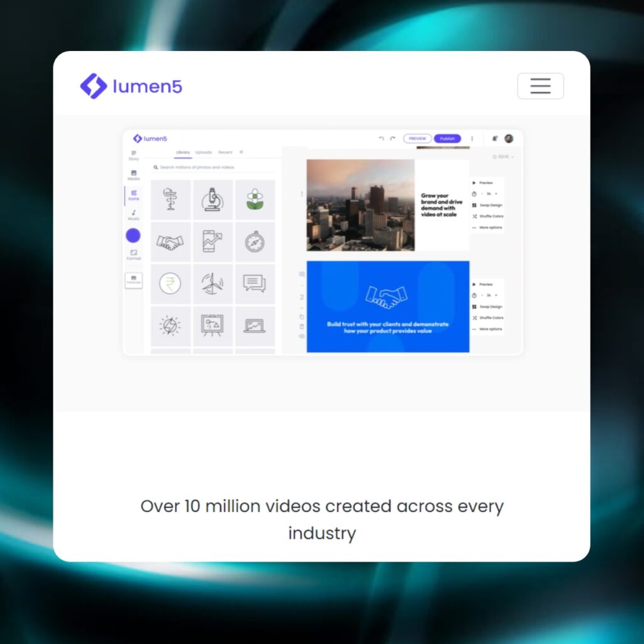Open the vertical three-dot menu
This screenshot has height=644, width=644.
pos(472,138)
